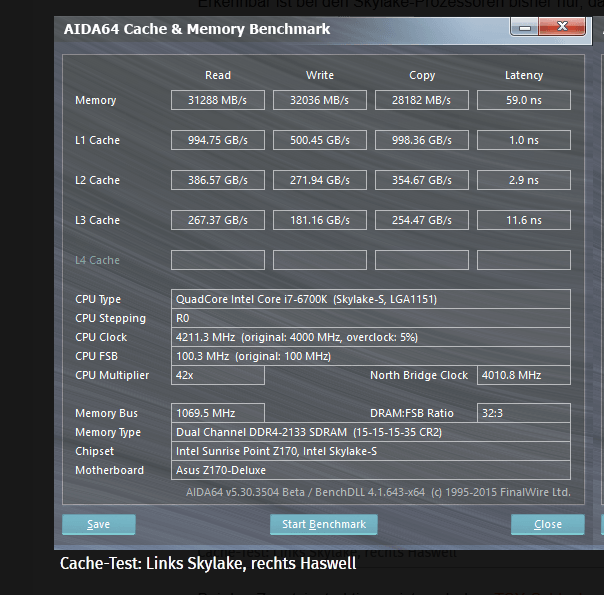This screenshot has width=604, height=595.
Task: Click the empty L4 Cache Latency field
Action: [x=524, y=260]
